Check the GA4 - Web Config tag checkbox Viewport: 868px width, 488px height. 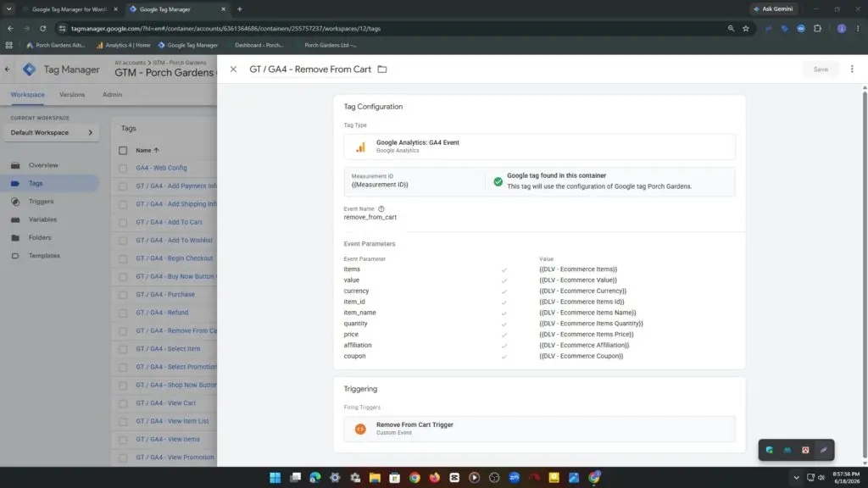123,169
